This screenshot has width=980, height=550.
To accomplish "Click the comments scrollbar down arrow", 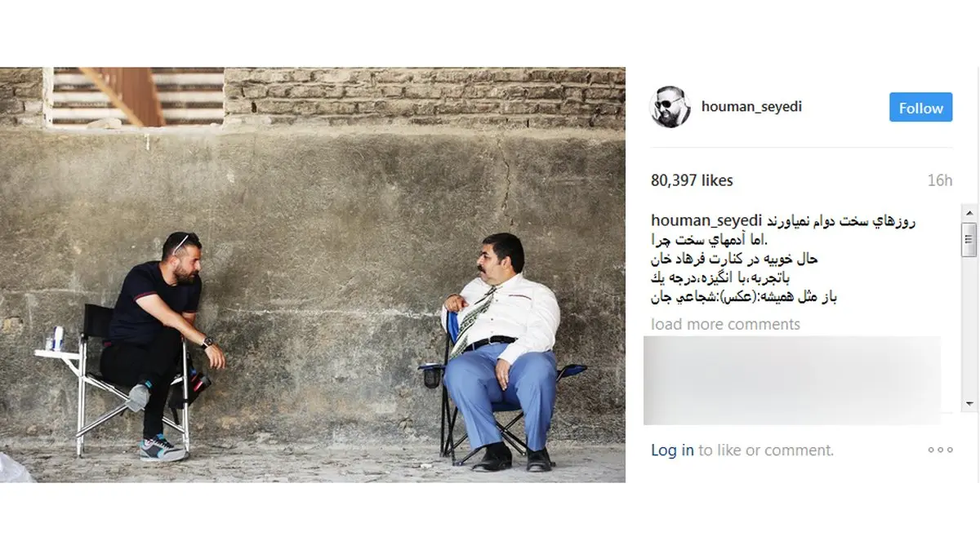I will point(969,404).
